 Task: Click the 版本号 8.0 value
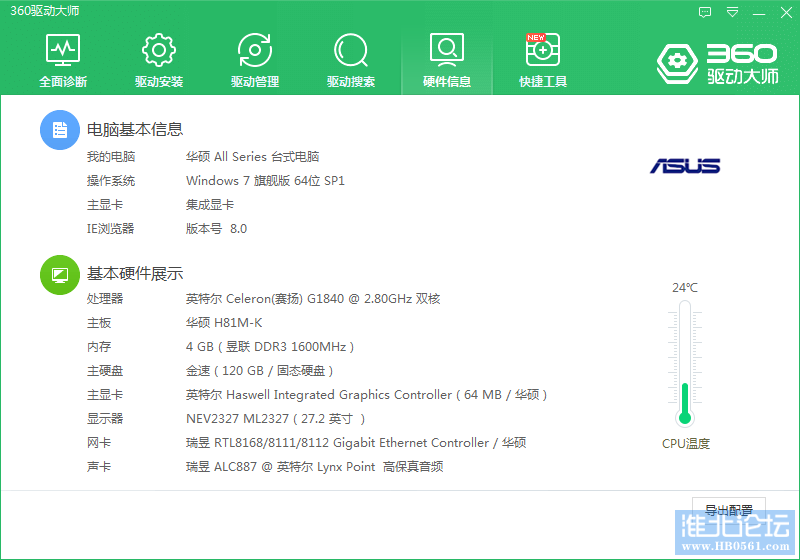pos(216,228)
